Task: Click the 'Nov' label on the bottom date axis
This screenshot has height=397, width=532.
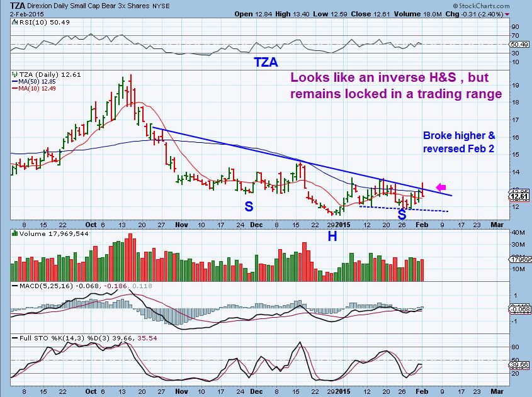Action: point(181,391)
